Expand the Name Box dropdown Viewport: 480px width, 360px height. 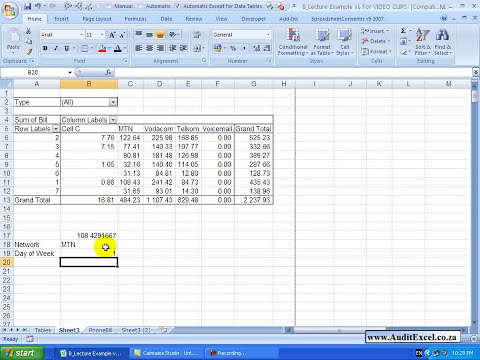coord(70,72)
